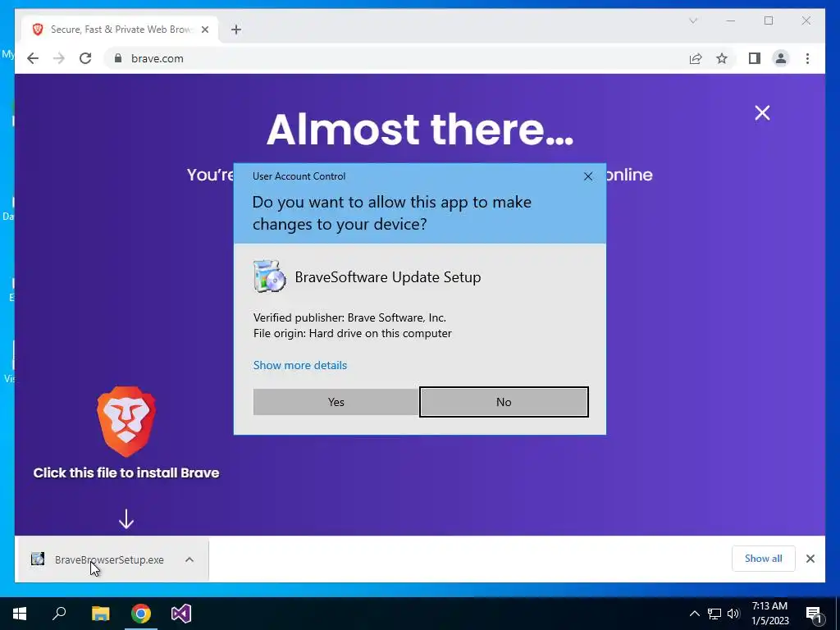The height and width of the screenshot is (630, 840).
Task: Close the downloads bar
Action: coord(810,559)
